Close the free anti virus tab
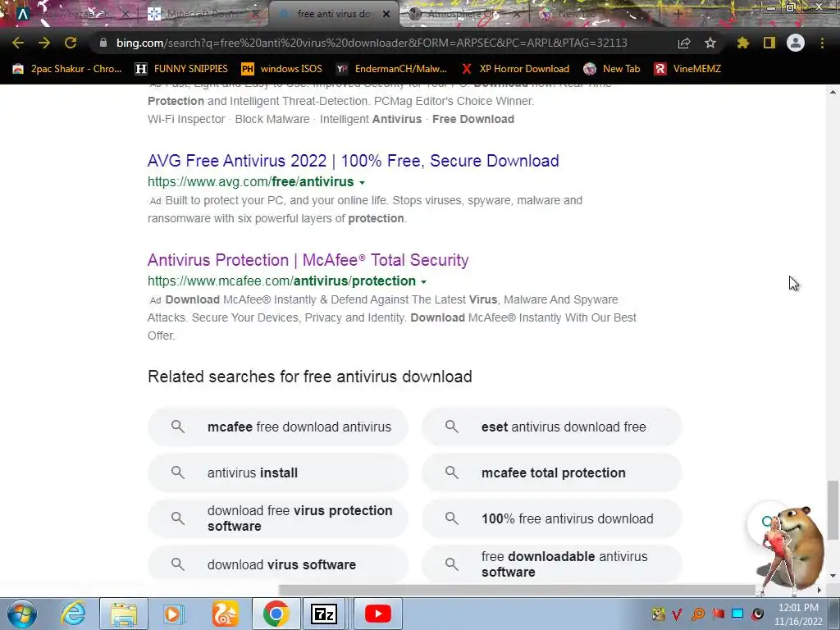The width and height of the screenshot is (840, 630). (386, 14)
